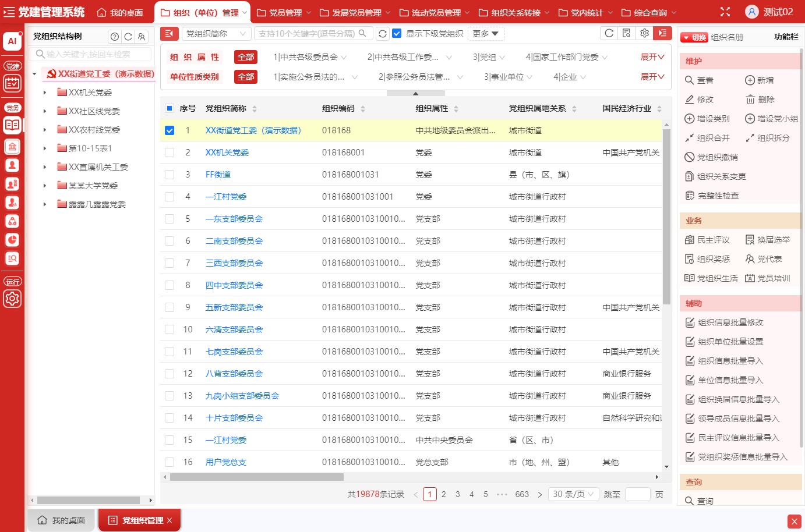Click the hamburger menu icon beside 党建管理系统
Viewport: 805px width, 532px height.
[9, 12]
